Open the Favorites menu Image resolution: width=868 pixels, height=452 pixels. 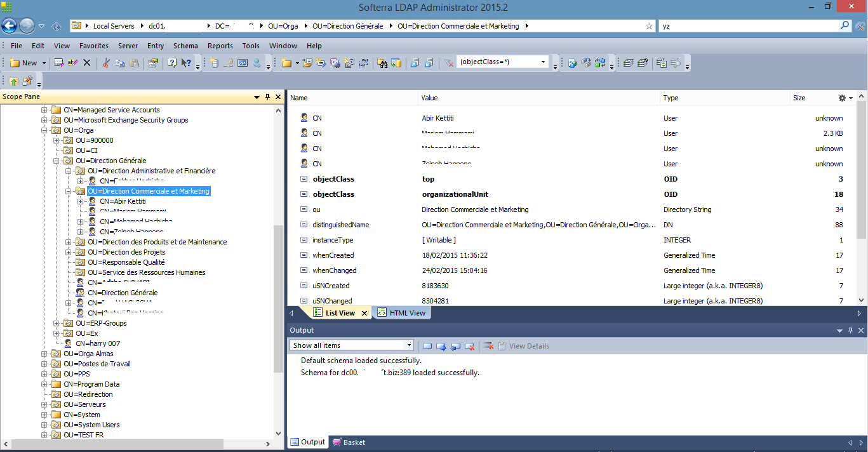tap(94, 46)
